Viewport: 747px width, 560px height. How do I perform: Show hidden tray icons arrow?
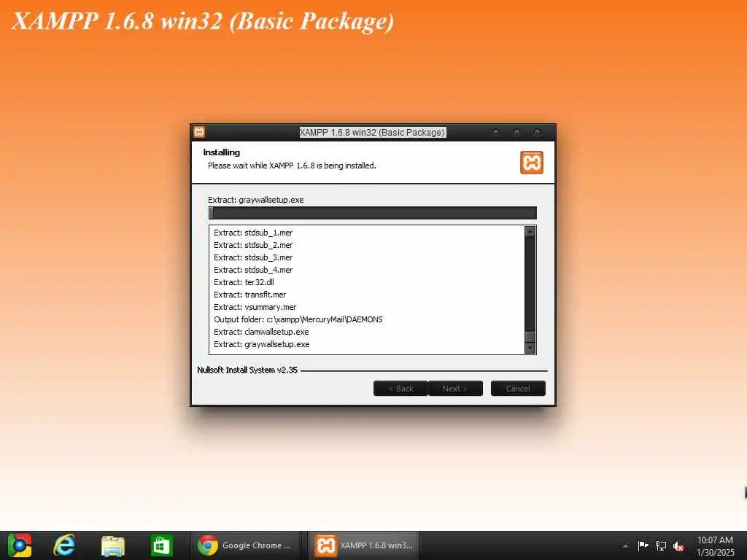pyautogui.click(x=625, y=546)
